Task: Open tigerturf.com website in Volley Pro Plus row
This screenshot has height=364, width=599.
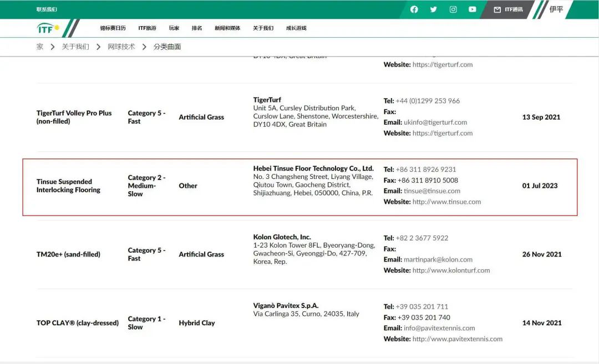Action: (443, 133)
